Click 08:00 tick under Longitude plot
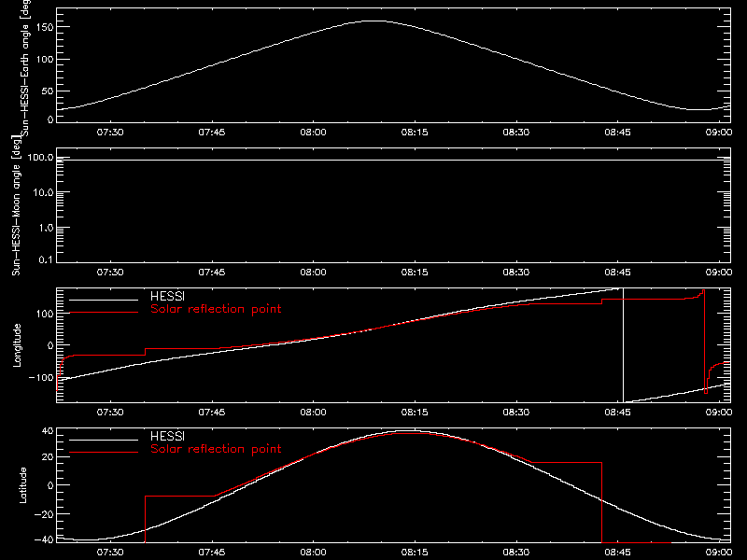This screenshot has width=747, height=560. pos(313,412)
